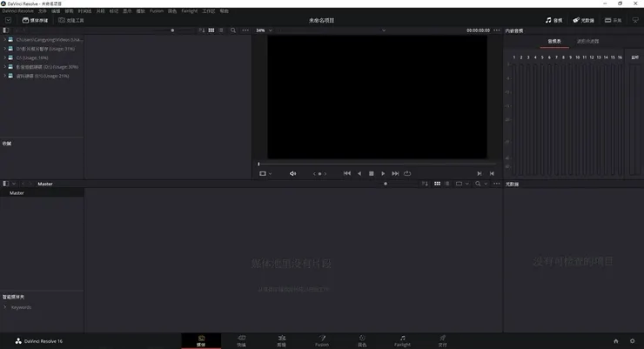Click the viewer jog wheel control
644x349 pixels.
pyautogui.click(x=320, y=174)
